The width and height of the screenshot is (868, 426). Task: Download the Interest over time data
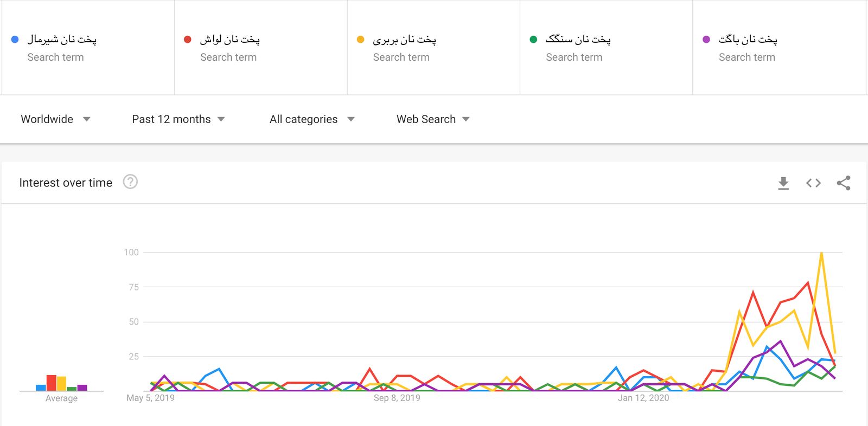coord(783,183)
